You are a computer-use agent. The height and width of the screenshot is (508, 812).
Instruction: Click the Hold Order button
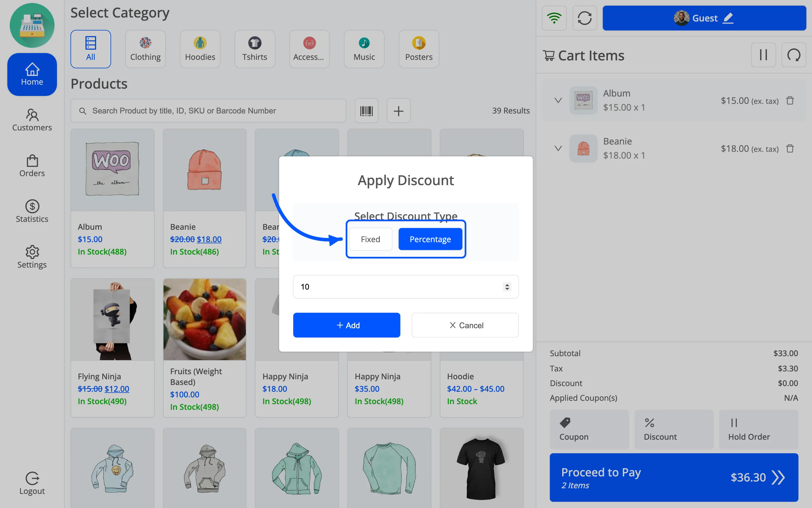[x=758, y=429]
